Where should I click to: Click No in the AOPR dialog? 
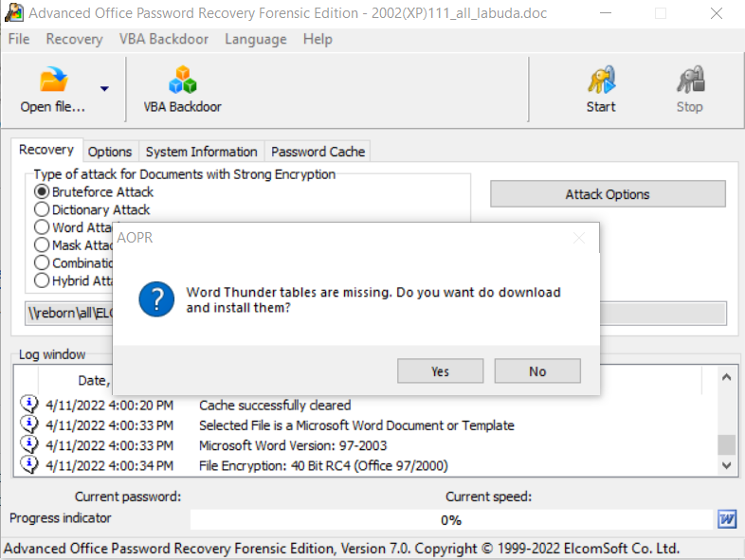point(537,370)
